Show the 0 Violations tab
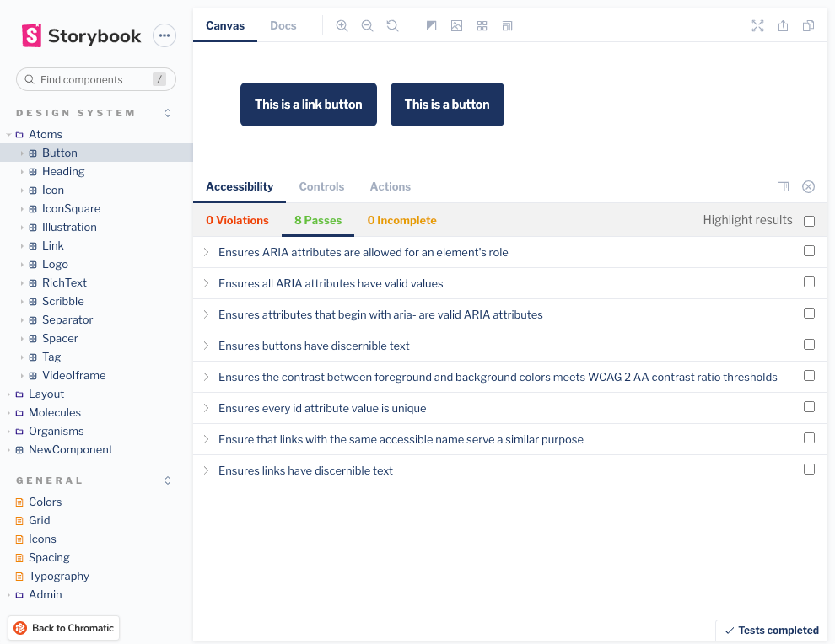The height and width of the screenshot is (644, 835). point(238,220)
